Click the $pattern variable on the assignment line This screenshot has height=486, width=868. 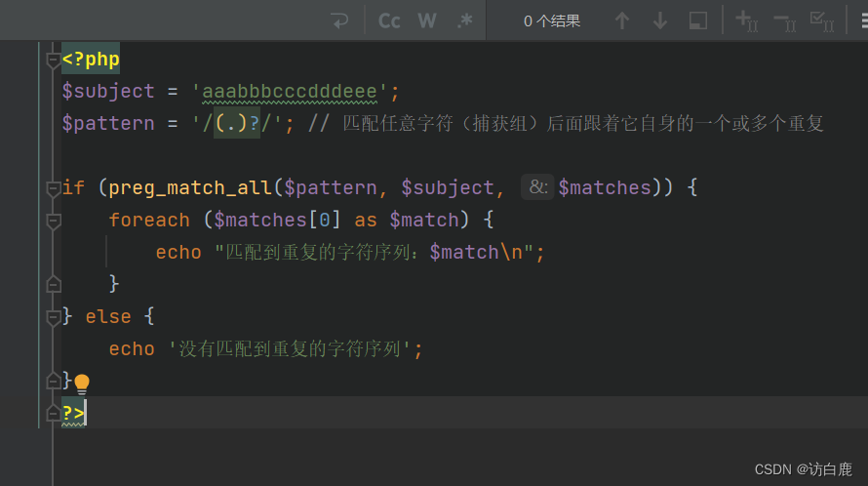tap(108, 124)
